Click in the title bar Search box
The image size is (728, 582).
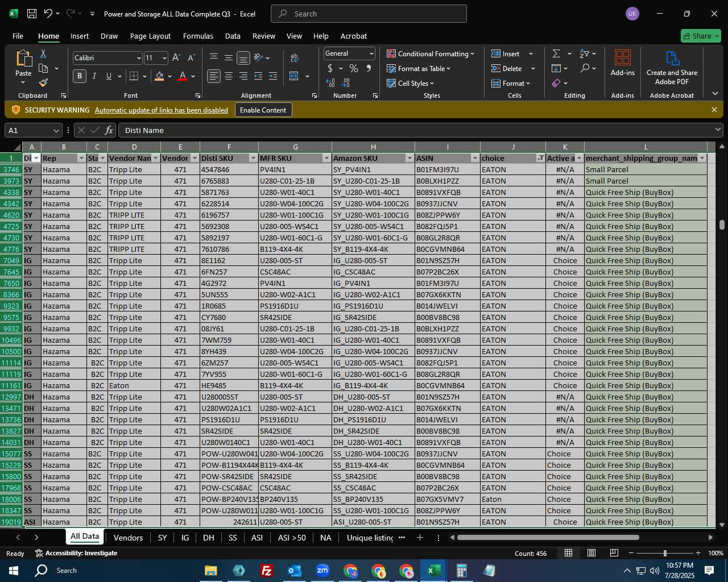(x=369, y=14)
